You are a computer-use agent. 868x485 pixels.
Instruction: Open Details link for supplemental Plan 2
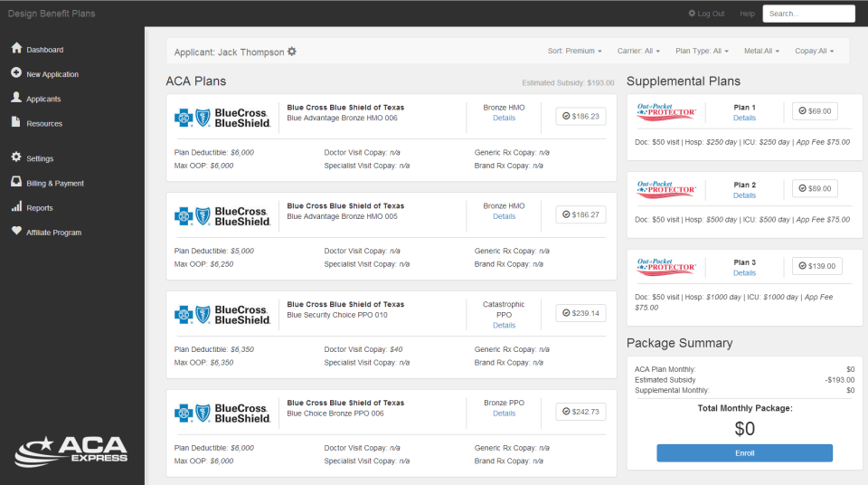tap(744, 195)
